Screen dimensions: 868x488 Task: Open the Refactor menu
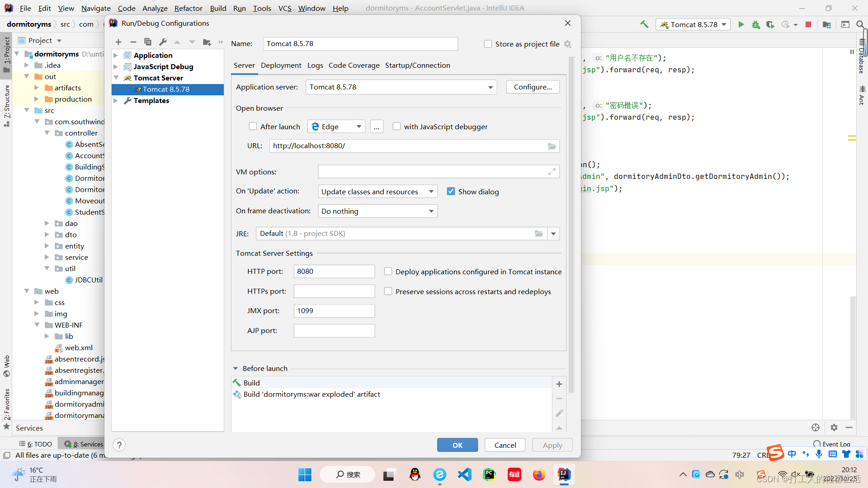[188, 8]
